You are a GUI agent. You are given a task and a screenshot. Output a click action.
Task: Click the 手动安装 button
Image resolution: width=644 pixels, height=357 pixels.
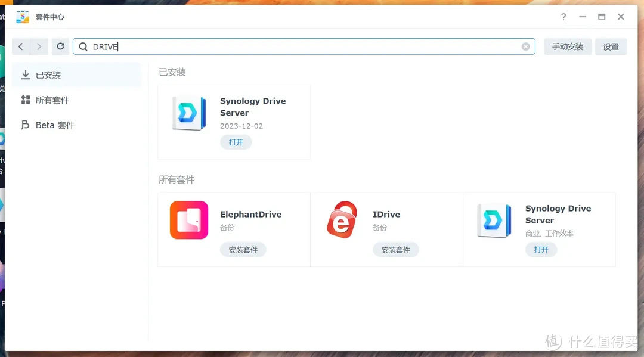coord(567,46)
